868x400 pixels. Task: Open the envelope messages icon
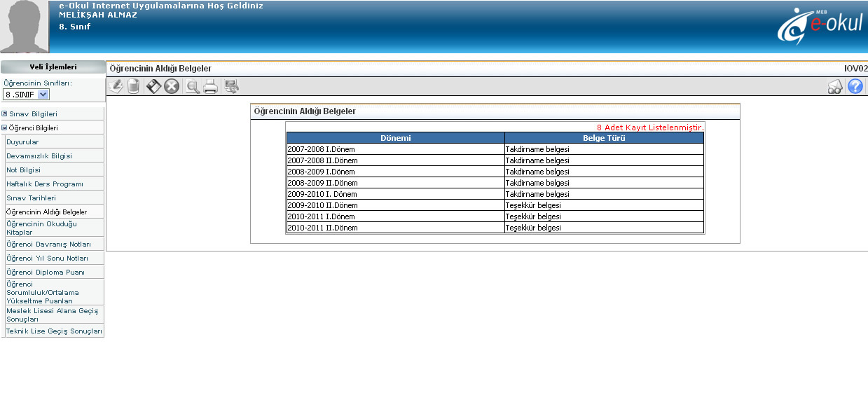pyautogui.click(x=835, y=87)
